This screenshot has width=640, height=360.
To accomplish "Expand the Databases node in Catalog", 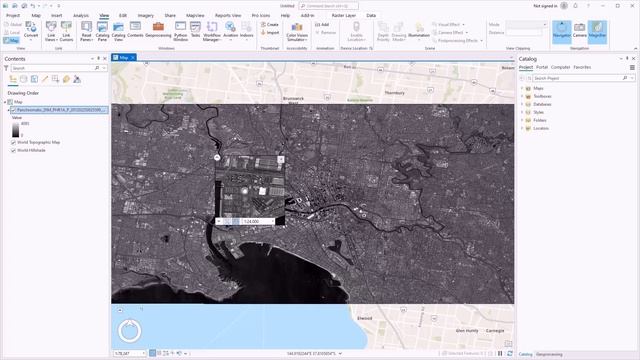I will [x=522, y=104].
